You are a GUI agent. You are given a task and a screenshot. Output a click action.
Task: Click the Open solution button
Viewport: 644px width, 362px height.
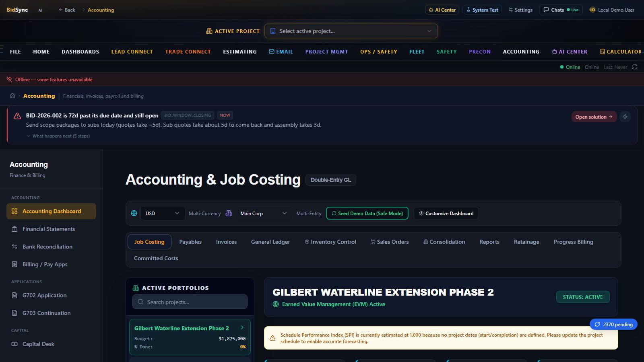594,117
